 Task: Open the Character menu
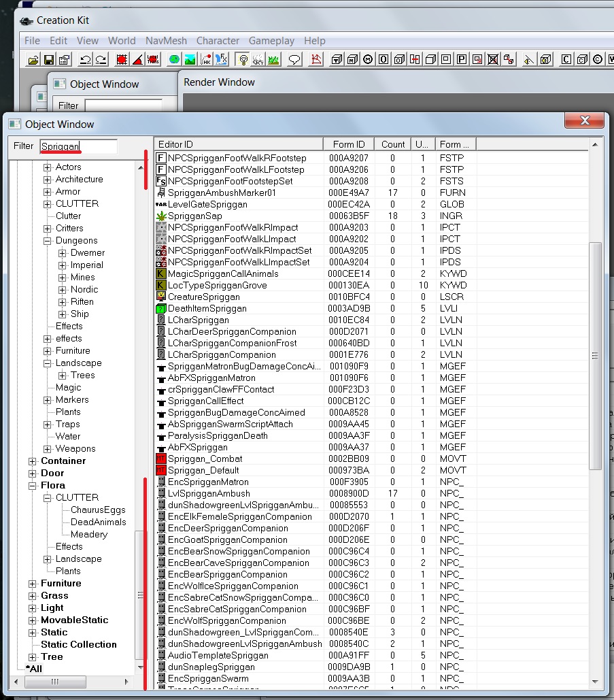coord(218,41)
